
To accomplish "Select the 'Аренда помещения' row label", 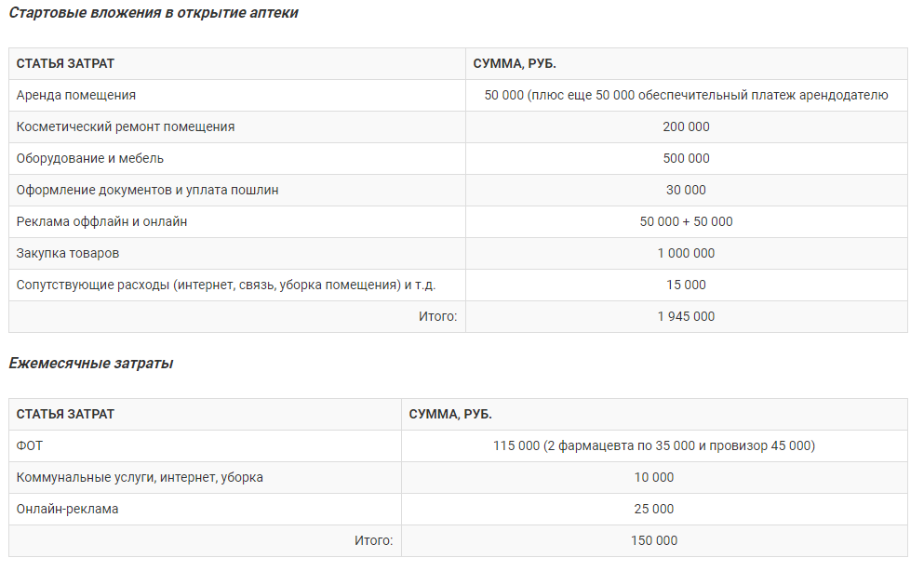I will click(76, 96).
